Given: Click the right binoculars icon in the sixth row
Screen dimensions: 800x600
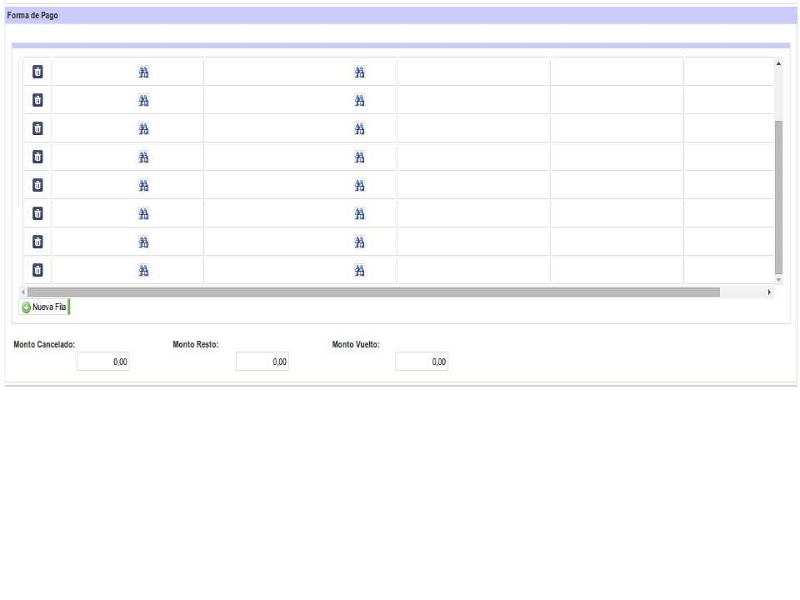Looking at the screenshot, I should tap(360, 214).
